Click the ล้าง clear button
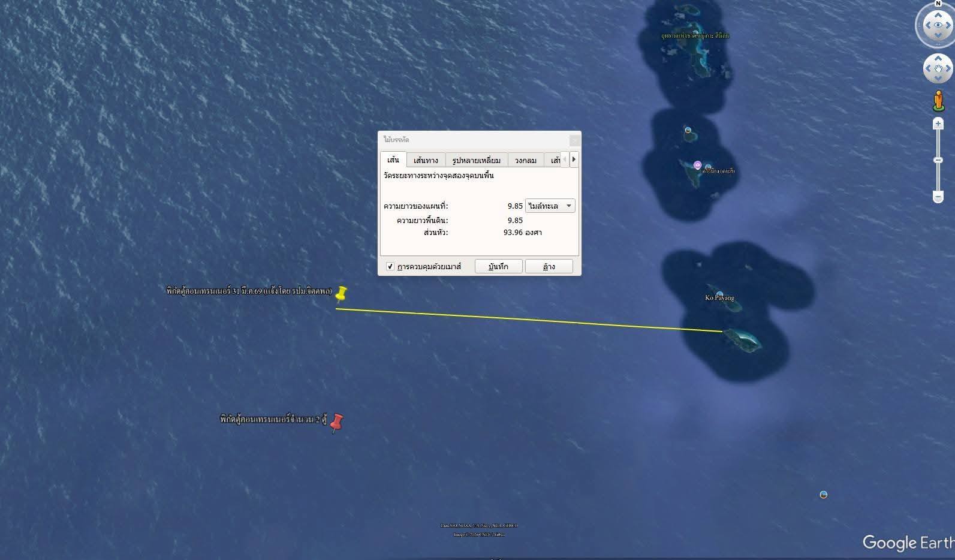This screenshot has width=955, height=560. (549, 266)
